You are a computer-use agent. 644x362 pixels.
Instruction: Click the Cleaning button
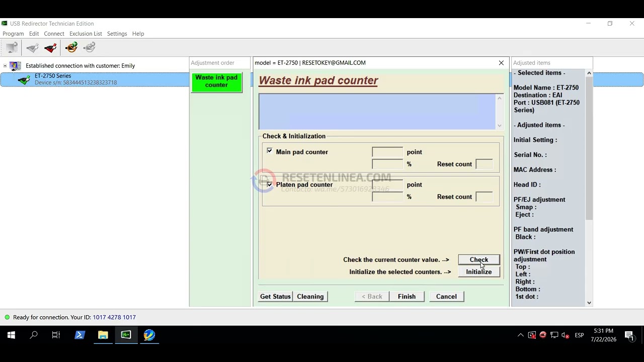point(310,297)
